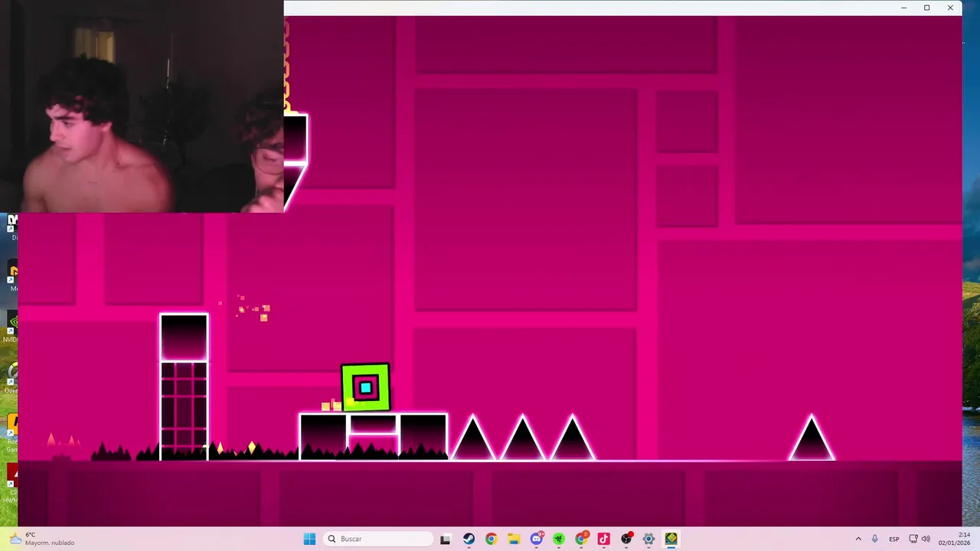Open the volume control in tray

pyautogui.click(x=926, y=539)
